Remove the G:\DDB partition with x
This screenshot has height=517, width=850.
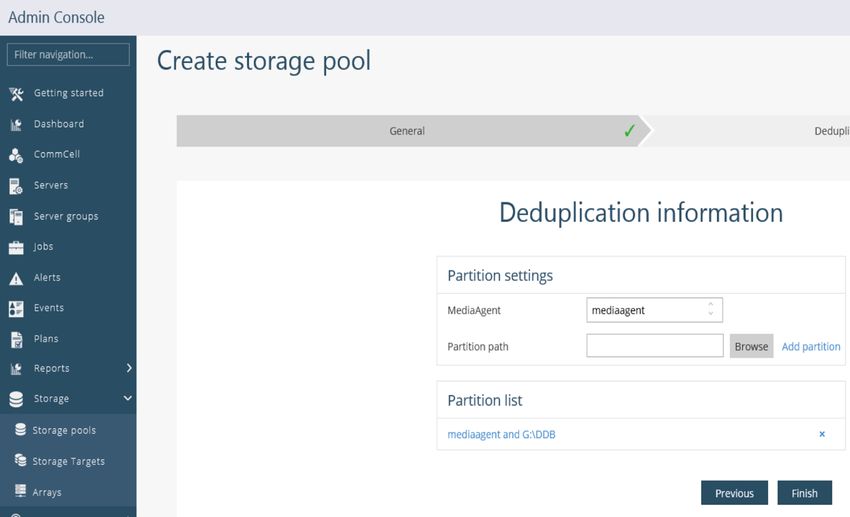(x=822, y=434)
